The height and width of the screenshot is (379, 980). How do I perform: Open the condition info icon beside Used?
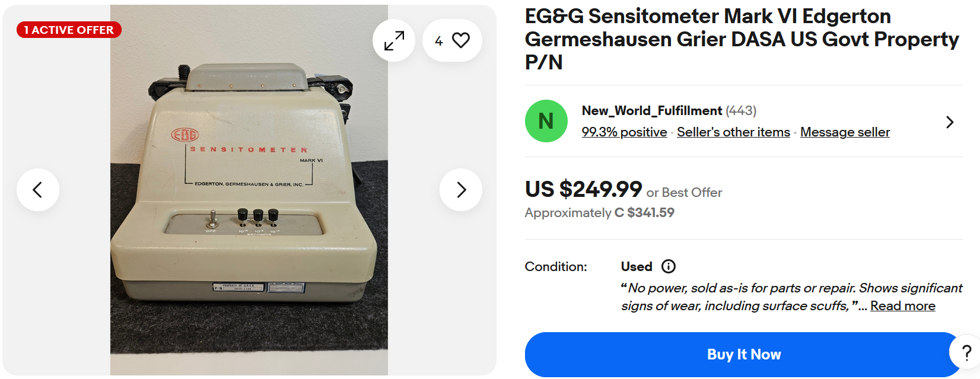pos(669,266)
